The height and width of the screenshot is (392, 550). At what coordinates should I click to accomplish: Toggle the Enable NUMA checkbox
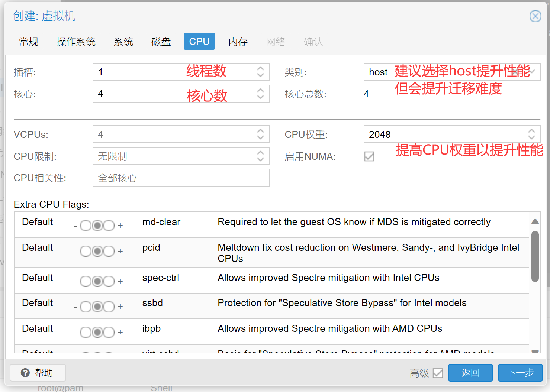(x=369, y=156)
